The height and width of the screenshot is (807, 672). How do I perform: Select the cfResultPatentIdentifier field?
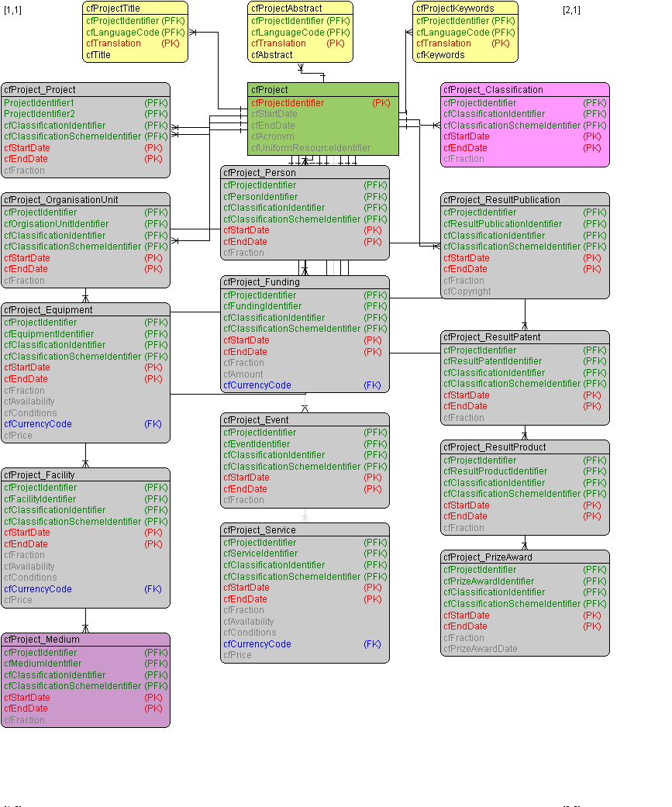pos(492,361)
